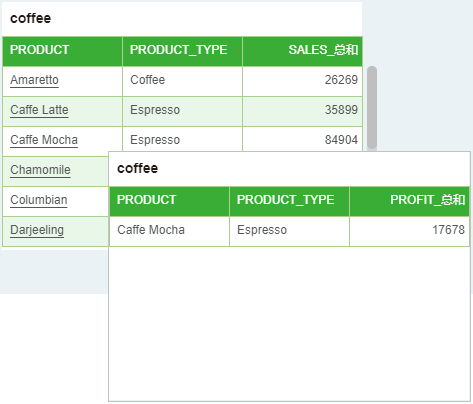Open the Amaretto product link
The width and height of the screenshot is (473, 404).
tap(34, 80)
